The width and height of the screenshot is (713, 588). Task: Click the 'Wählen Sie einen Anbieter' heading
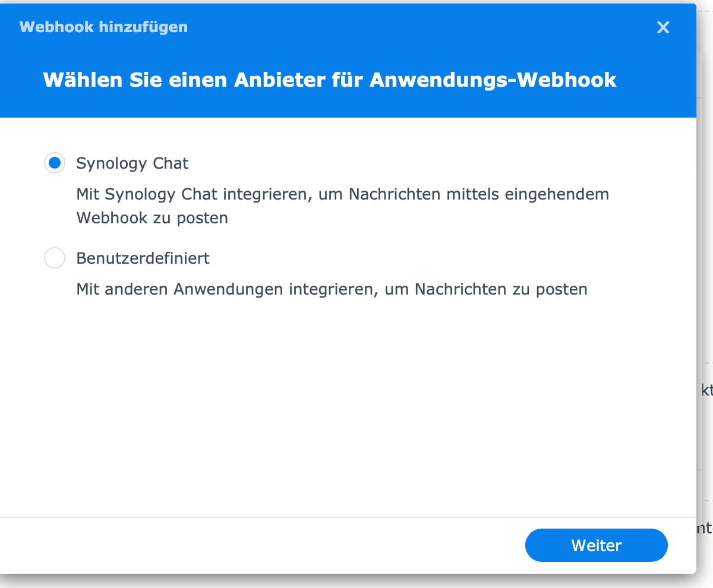pyautogui.click(x=330, y=80)
